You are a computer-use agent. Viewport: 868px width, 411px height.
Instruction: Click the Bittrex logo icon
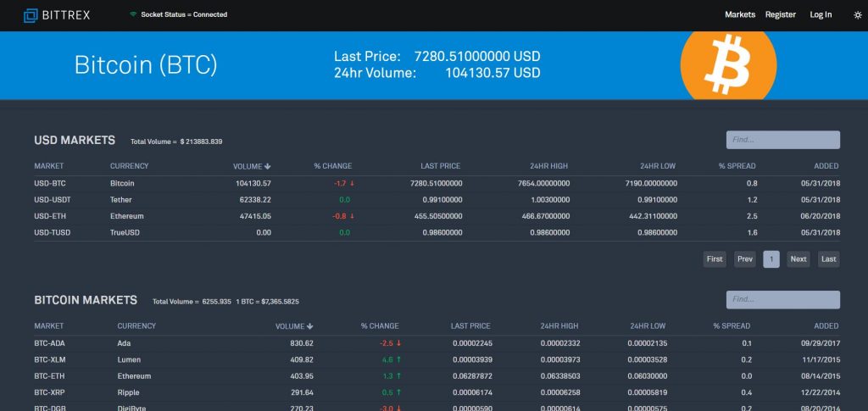coord(31,15)
